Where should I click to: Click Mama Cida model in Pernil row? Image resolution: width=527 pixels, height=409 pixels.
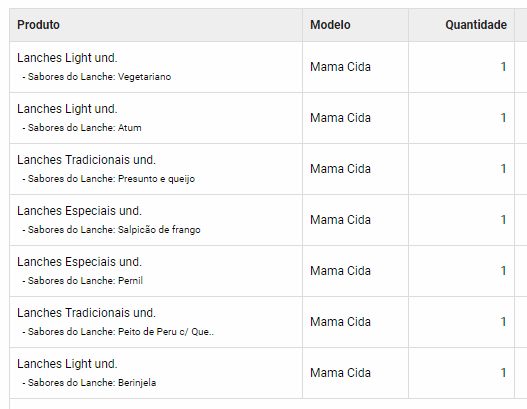pos(340,271)
